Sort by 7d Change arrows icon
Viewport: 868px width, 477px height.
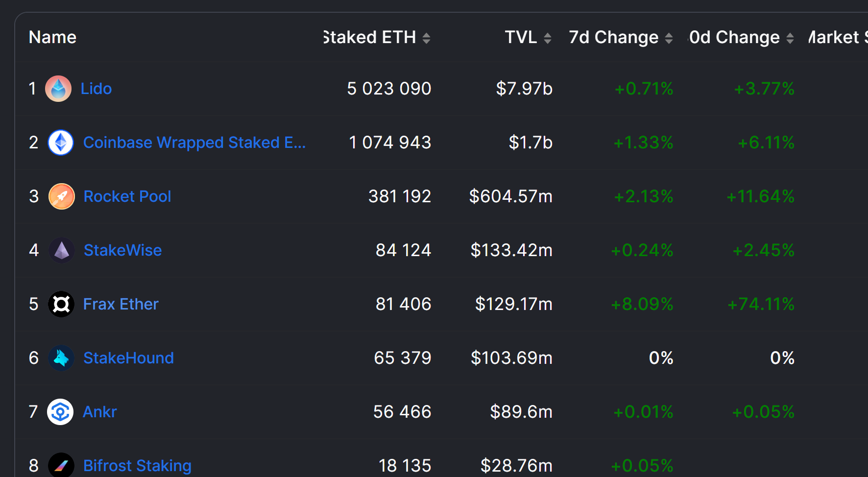[669, 38]
